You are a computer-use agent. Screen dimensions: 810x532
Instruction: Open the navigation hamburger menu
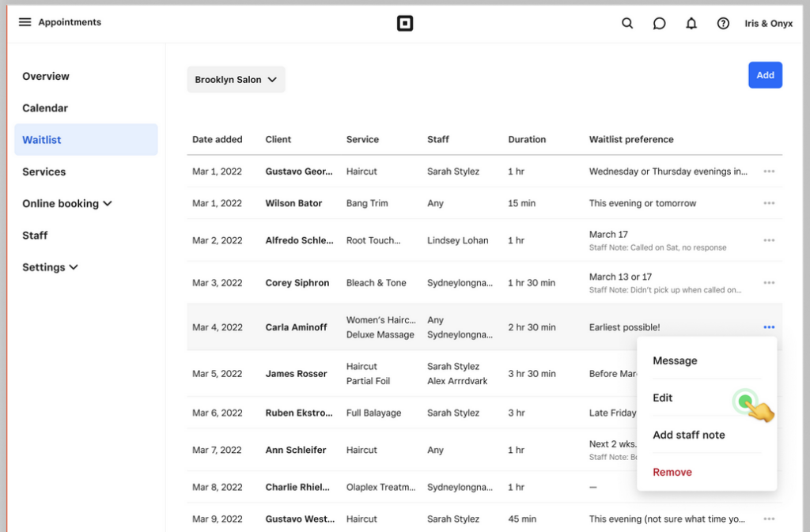click(25, 22)
